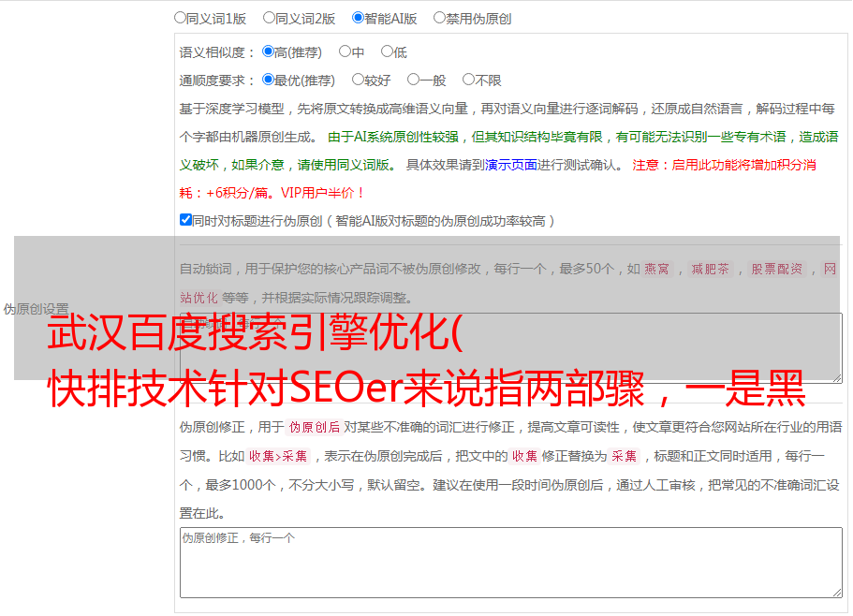
Task: Click the 伪原创后 highlighted tag
Action: click(x=315, y=427)
